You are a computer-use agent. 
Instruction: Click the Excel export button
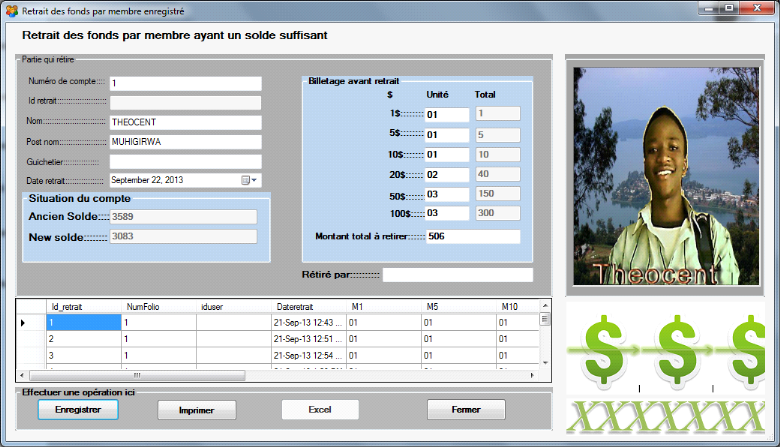tap(319, 410)
